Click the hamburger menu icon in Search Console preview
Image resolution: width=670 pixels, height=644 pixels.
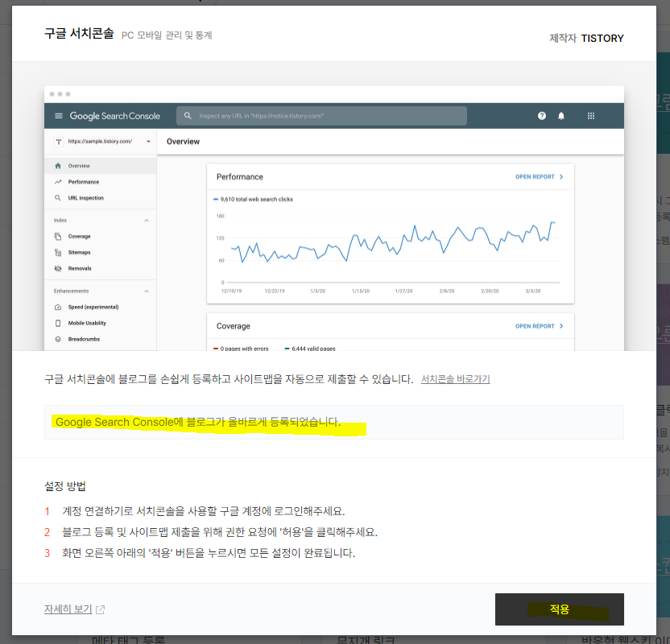tap(59, 116)
